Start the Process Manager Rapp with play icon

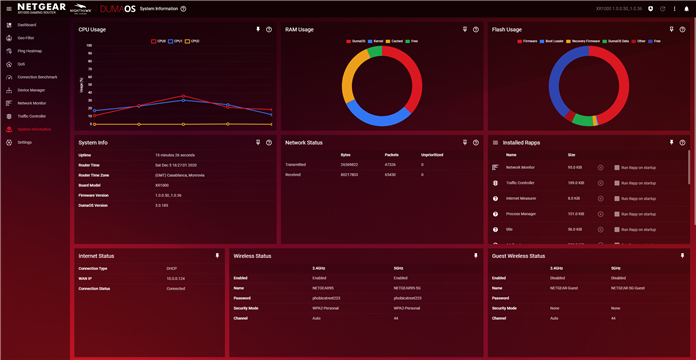coord(600,214)
